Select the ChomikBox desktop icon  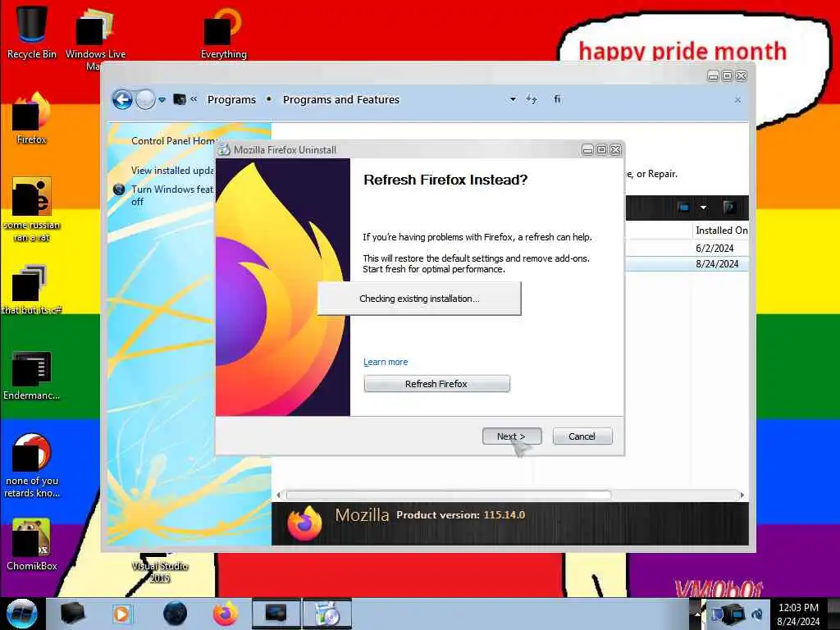coord(32,544)
